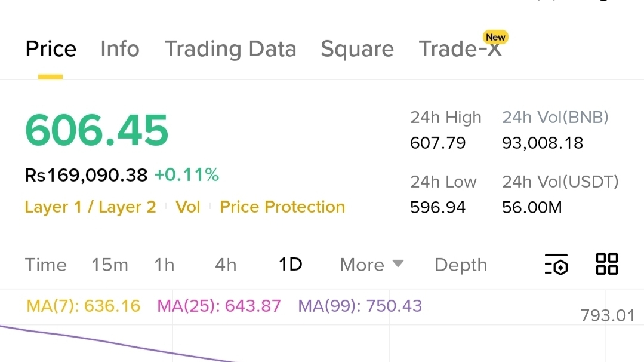
Task: Tap the MA(7) indicator label
Action: pos(84,306)
